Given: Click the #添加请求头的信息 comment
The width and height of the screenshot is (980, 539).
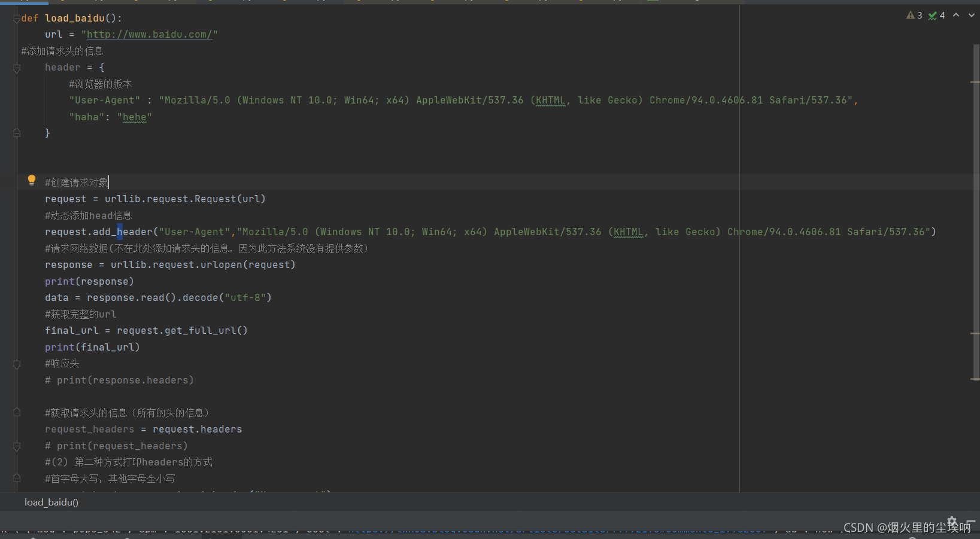Looking at the screenshot, I should click(x=62, y=51).
